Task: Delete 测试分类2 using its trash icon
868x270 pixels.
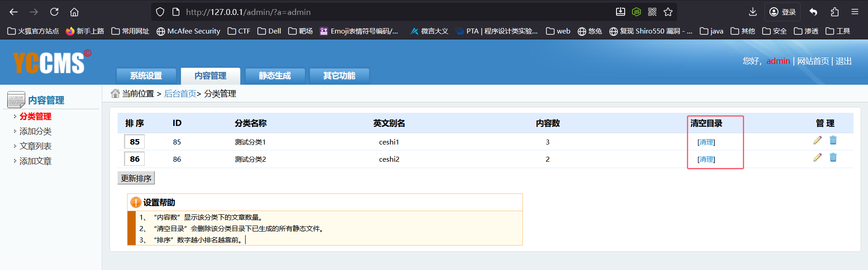Action: coord(833,158)
